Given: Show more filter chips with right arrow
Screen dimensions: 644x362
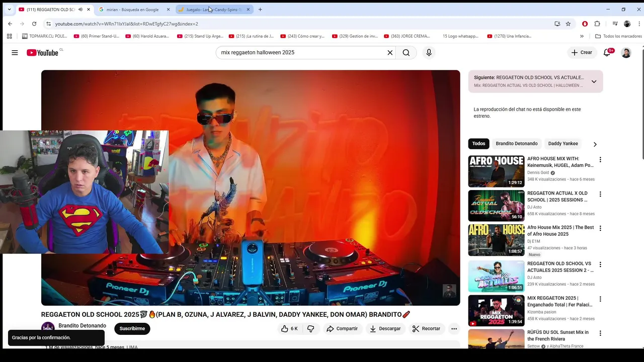Looking at the screenshot, I should (x=595, y=144).
